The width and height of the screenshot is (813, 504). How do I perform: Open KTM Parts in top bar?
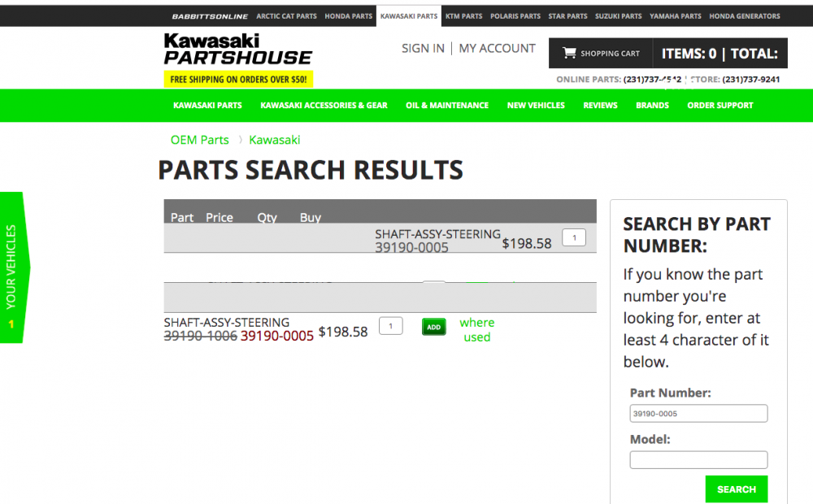point(463,16)
